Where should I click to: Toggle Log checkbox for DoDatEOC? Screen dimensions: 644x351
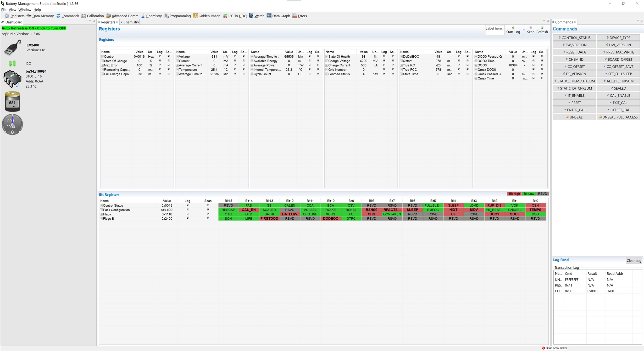(459, 56)
